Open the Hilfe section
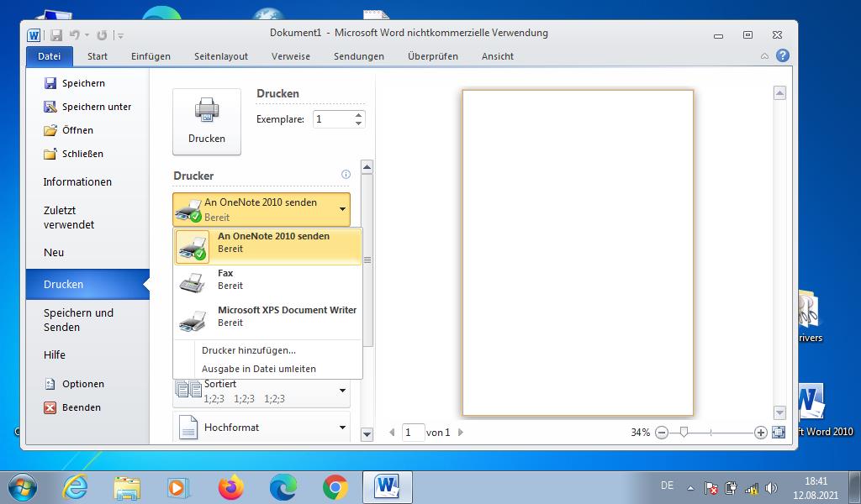861x504 pixels. tap(55, 354)
